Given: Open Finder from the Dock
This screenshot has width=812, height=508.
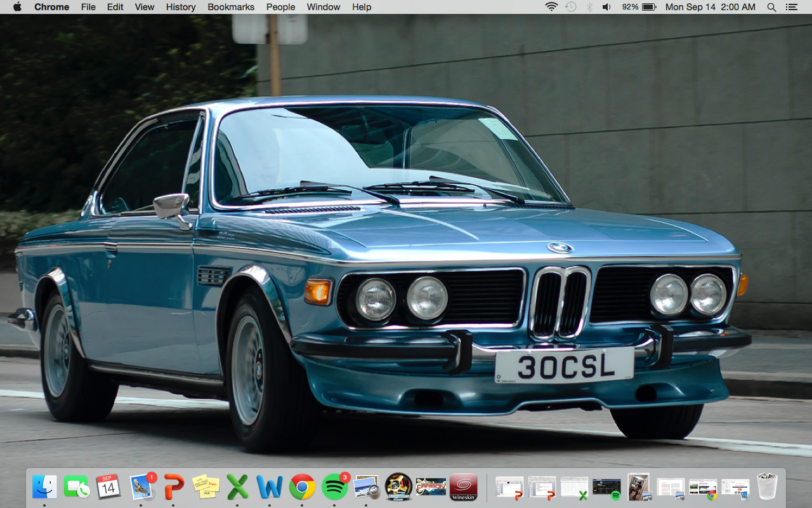Looking at the screenshot, I should tap(44, 487).
